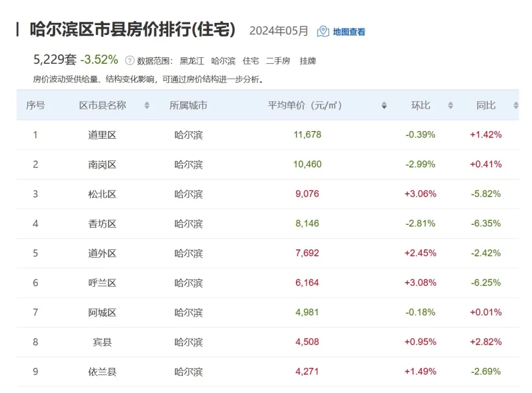
Task: Open 南岗区 district entry
Action: 102,164
